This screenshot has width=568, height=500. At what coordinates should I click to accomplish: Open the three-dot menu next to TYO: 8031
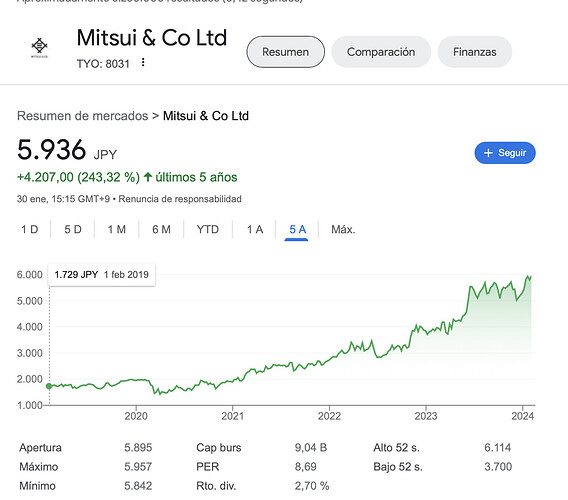143,63
